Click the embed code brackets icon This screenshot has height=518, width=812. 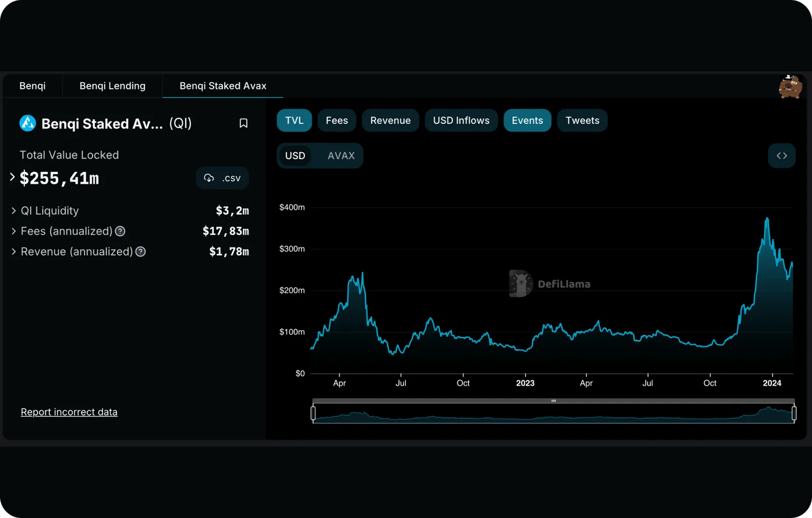(782, 156)
